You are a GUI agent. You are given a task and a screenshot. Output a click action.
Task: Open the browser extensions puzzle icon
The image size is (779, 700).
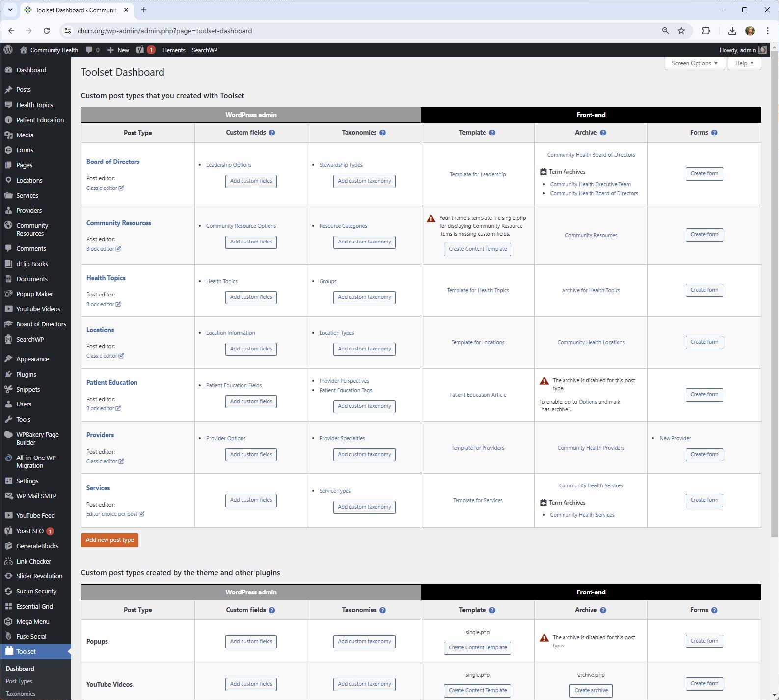tap(706, 31)
